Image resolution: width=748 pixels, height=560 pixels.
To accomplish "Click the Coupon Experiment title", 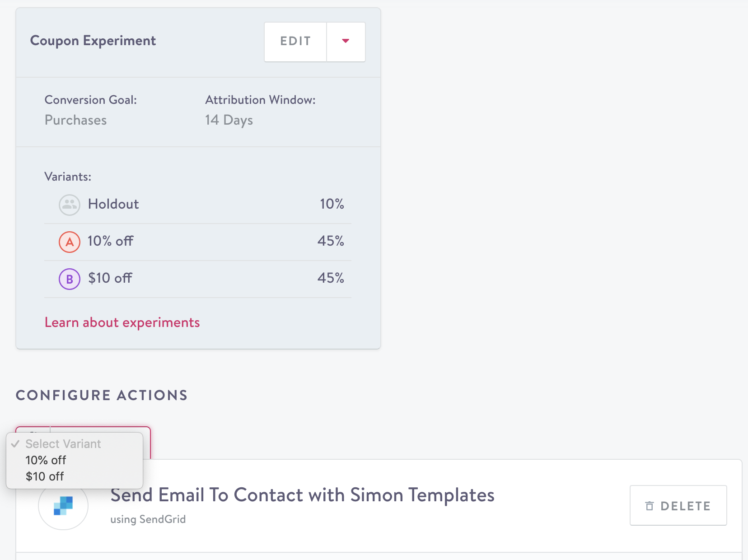I will point(93,41).
